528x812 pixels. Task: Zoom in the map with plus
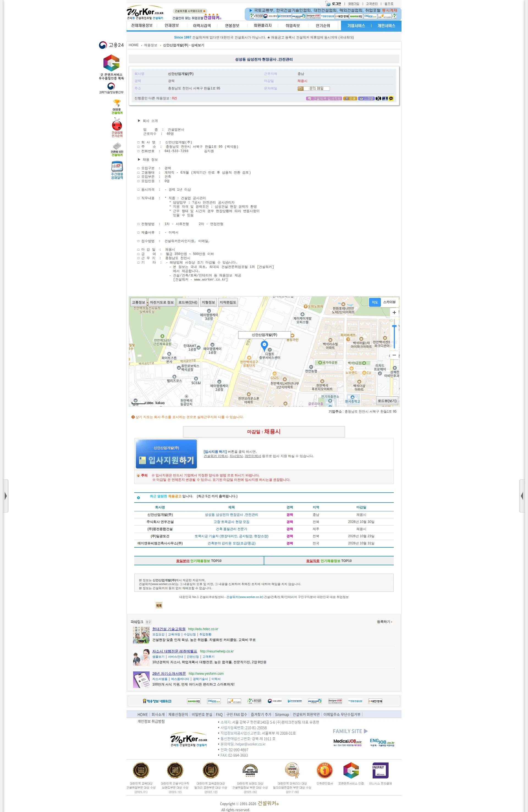[x=394, y=312]
